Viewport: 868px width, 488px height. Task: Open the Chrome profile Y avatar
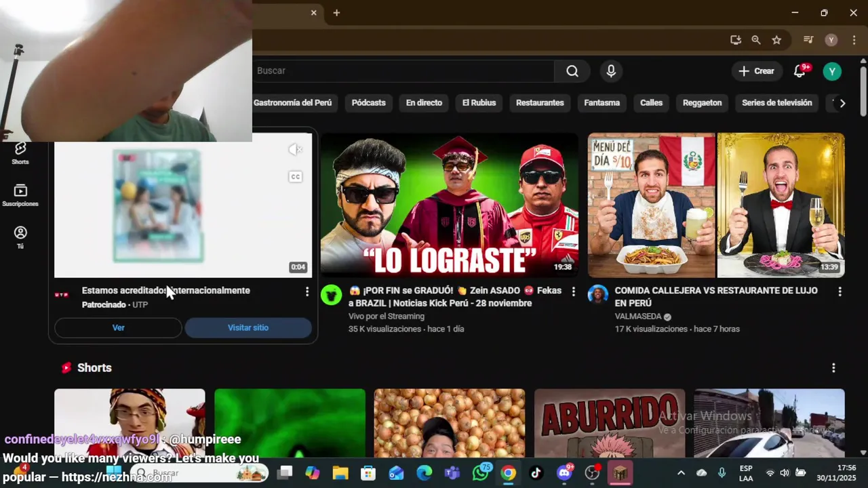click(x=831, y=40)
